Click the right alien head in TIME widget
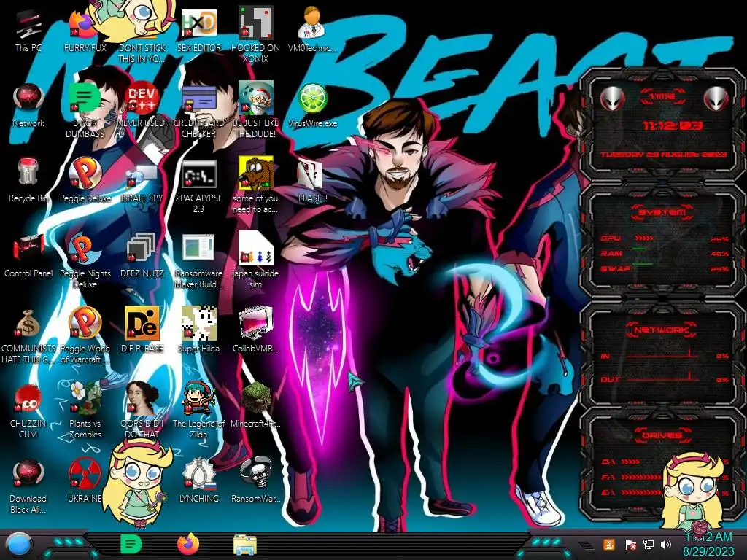The height and width of the screenshot is (560, 747). coord(716,99)
